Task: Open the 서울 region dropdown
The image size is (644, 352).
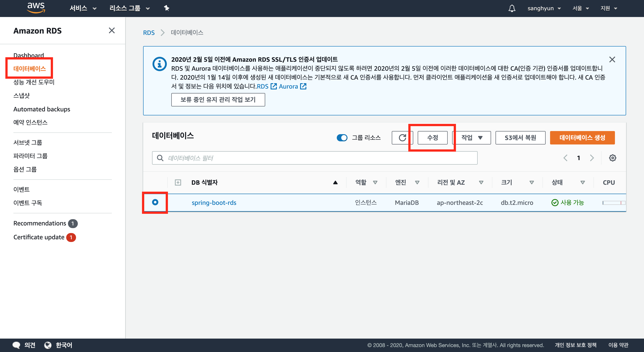Action: (580, 8)
